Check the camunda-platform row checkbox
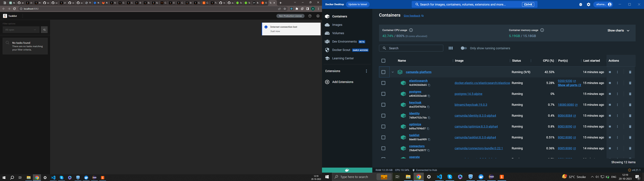 (383, 72)
